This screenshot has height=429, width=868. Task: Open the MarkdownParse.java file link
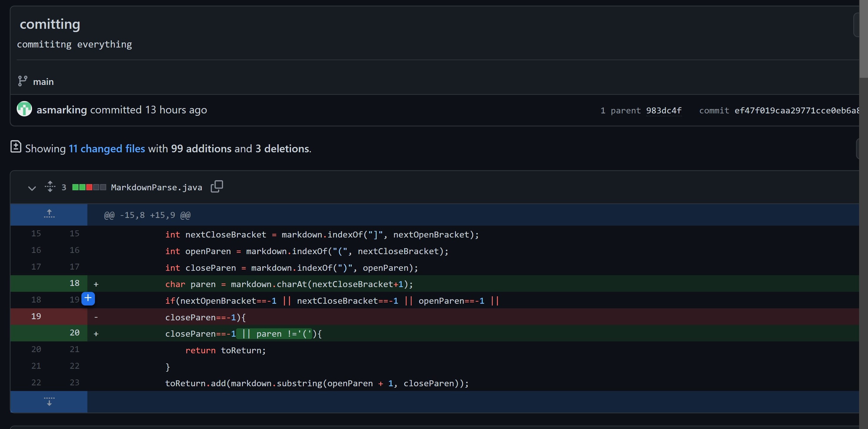pyautogui.click(x=156, y=187)
